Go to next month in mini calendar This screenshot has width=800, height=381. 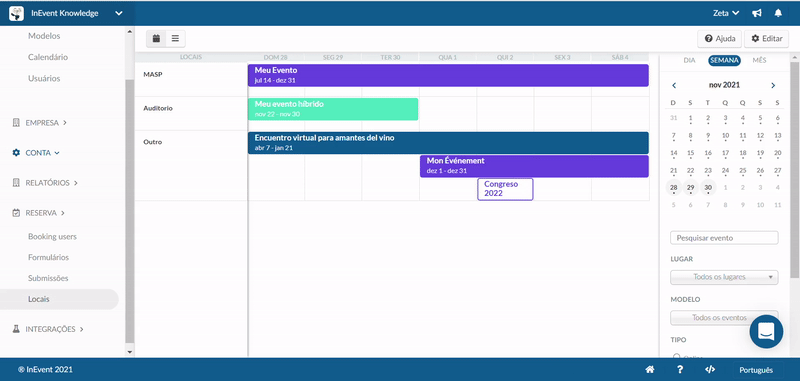click(773, 85)
